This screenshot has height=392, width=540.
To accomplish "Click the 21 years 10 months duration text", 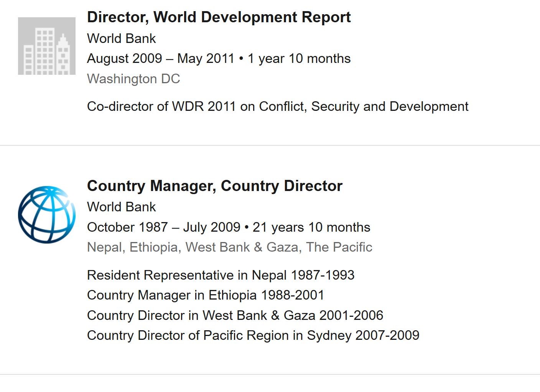I will (x=311, y=227).
